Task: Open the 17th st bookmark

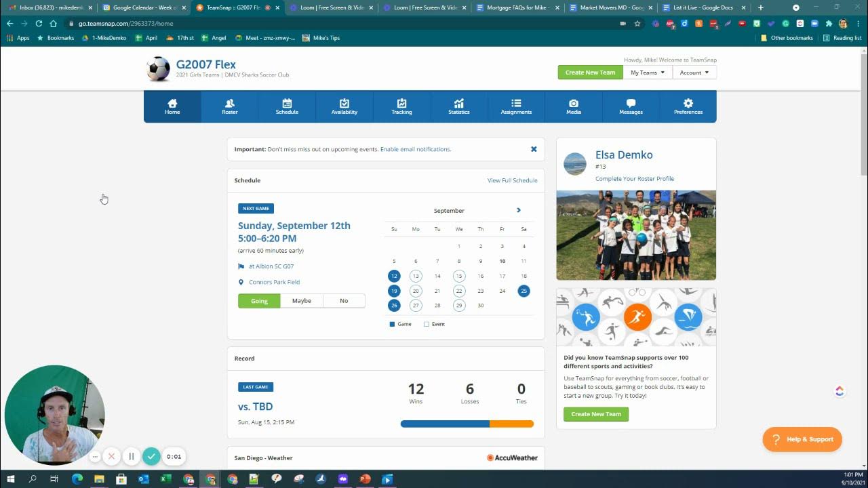Action: tap(180, 38)
